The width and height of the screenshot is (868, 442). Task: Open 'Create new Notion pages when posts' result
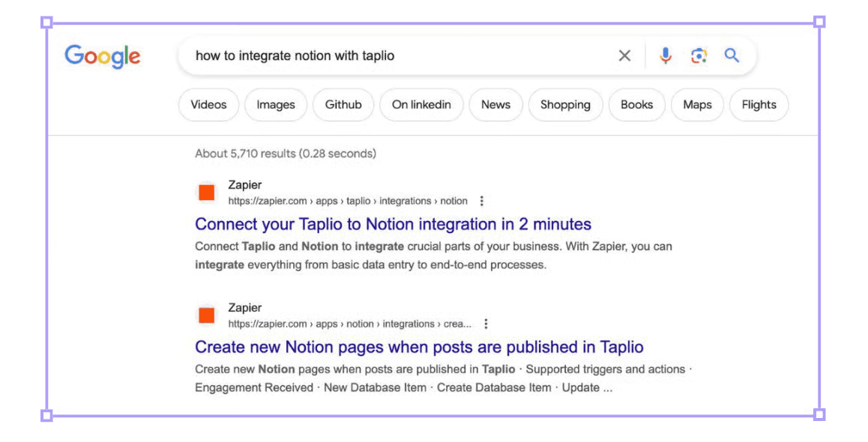(x=419, y=347)
